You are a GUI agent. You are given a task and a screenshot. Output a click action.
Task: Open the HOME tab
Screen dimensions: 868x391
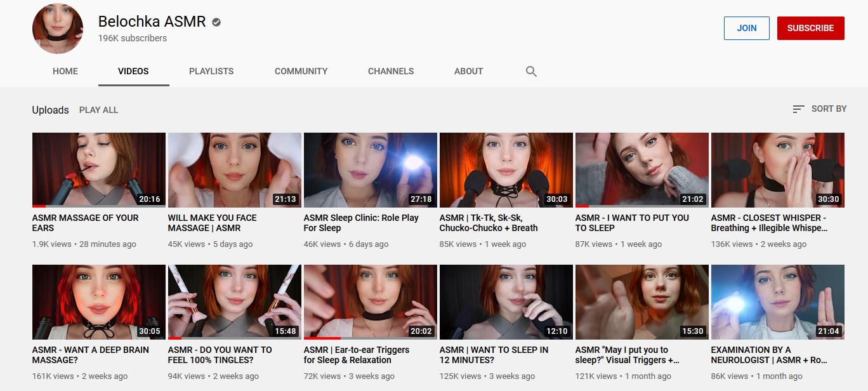tap(65, 71)
